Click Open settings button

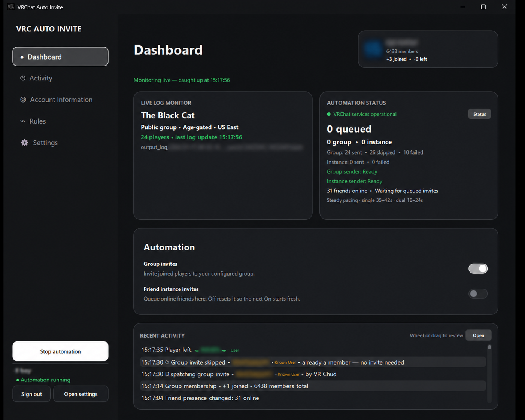click(81, 394)
